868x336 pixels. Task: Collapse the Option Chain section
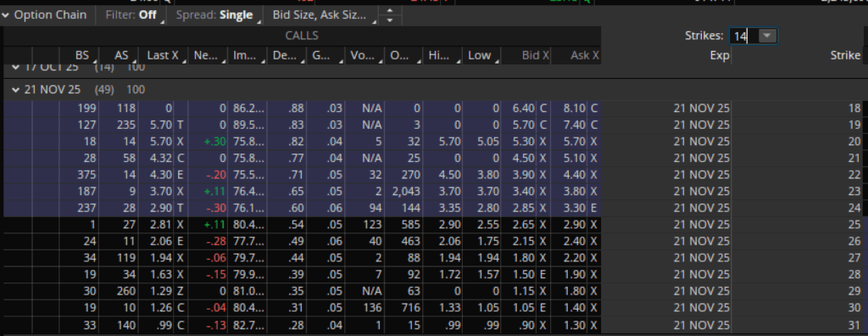[6, 15]
